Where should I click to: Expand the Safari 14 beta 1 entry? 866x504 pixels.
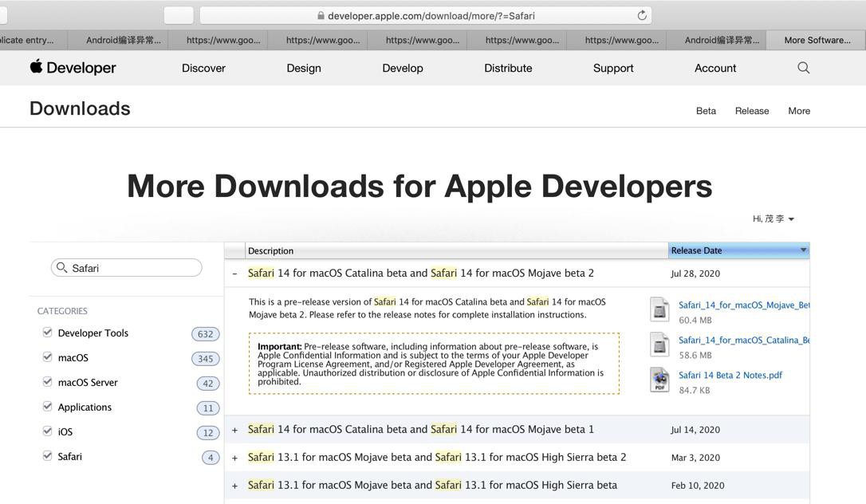[234, 430]
